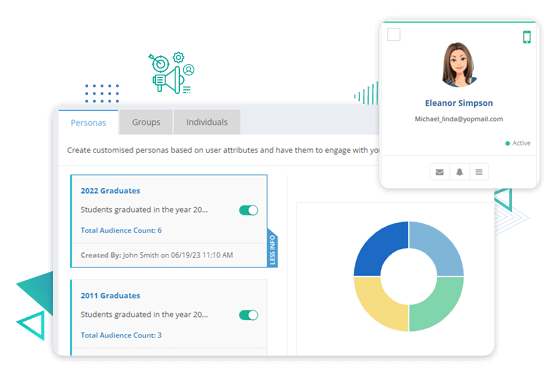Click the 2011 'Students graduated in the year' description
This screenshot has height=384, width=550.
pyautogui.click(x=144, y=315)
